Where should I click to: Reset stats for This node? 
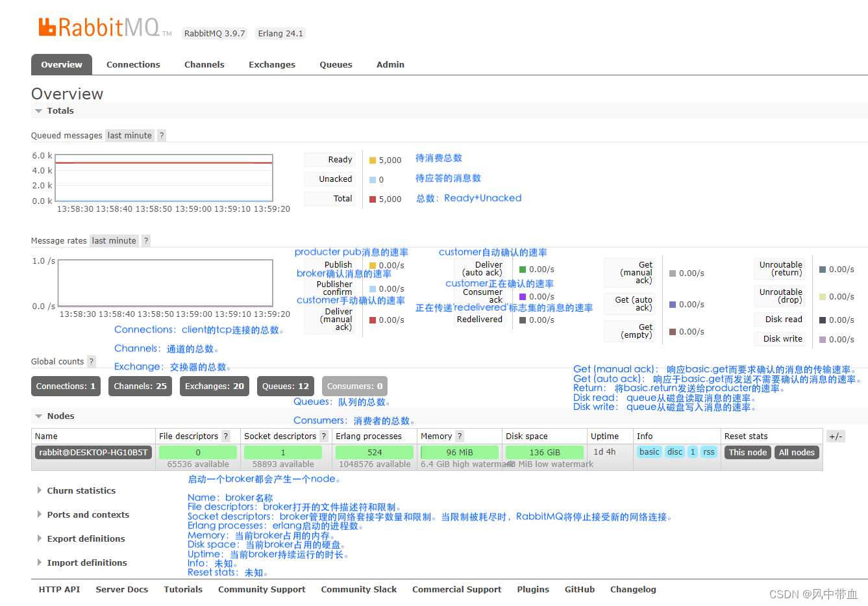click(x=748, y=452)
